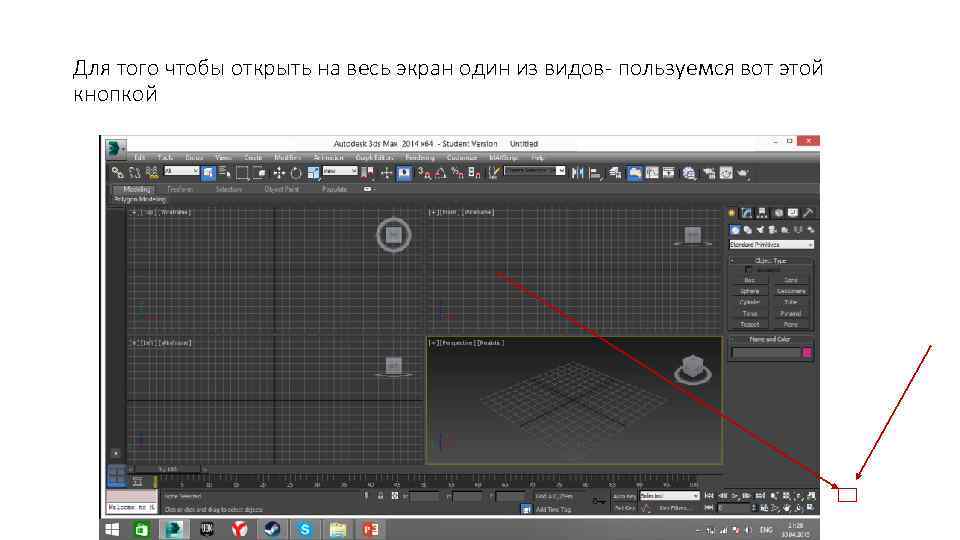Viewport: 960px width, 540px height.
Task: Open the 3ds Max application menu button
Action: click(x=114, y=148)
